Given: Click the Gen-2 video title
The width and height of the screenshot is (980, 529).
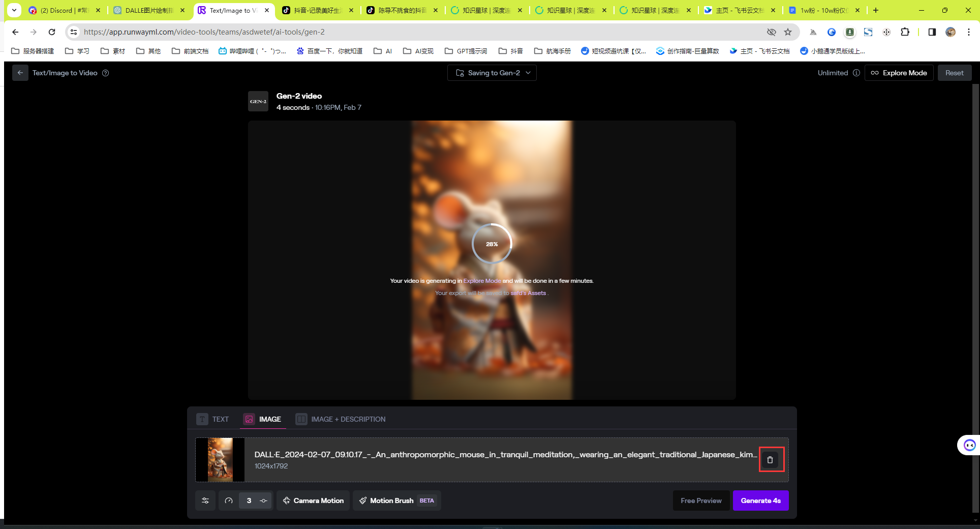Looking at the screenshot, I should coord(299,96).
